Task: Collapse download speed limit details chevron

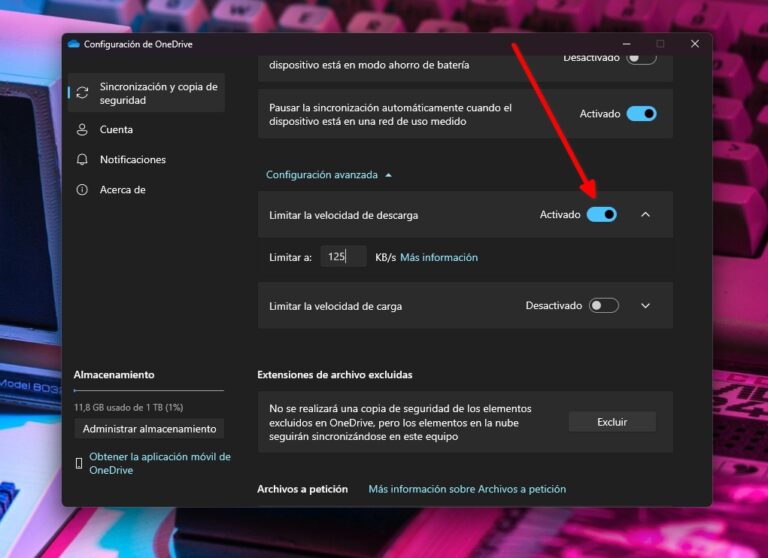Action: point(646,215)
